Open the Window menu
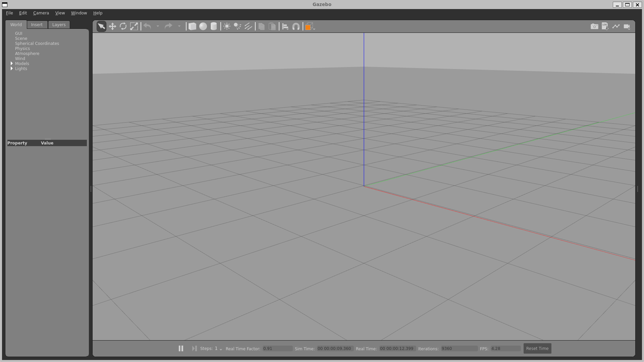Image resolution: width=644 pixels, height=362 pixels. 79,13
